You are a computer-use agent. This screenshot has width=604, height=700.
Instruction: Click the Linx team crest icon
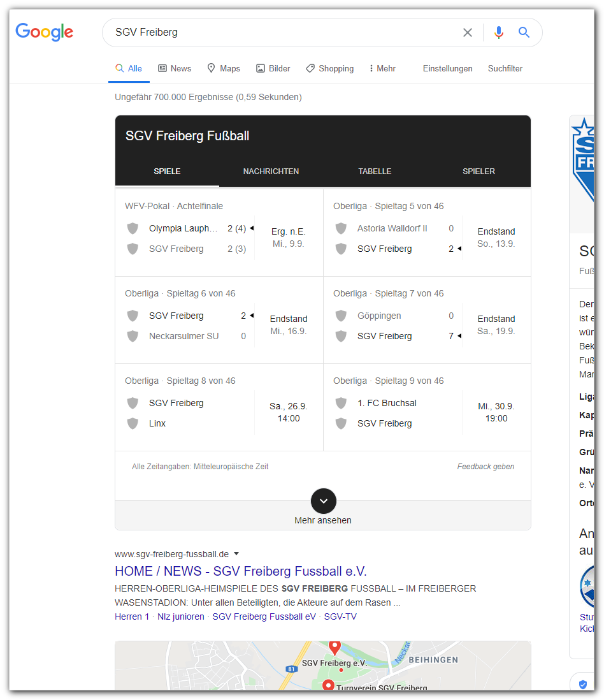point(133,423)
